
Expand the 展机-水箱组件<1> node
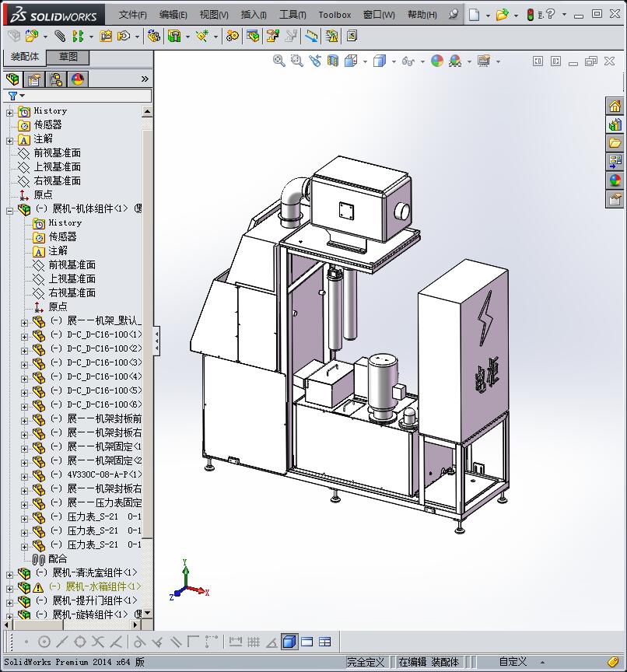(10, 589)
